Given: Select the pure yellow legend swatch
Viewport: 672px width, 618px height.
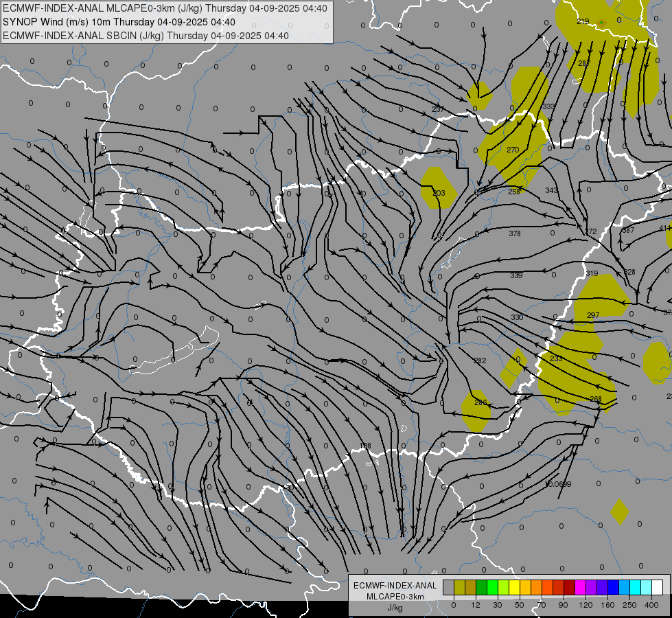Looking at the screenshot, I should (514, 587).
